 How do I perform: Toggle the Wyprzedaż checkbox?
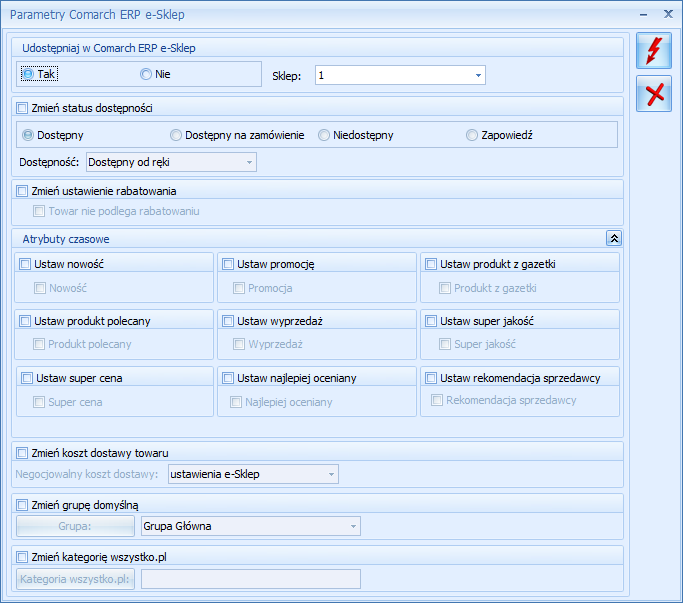tap(239, 344)
